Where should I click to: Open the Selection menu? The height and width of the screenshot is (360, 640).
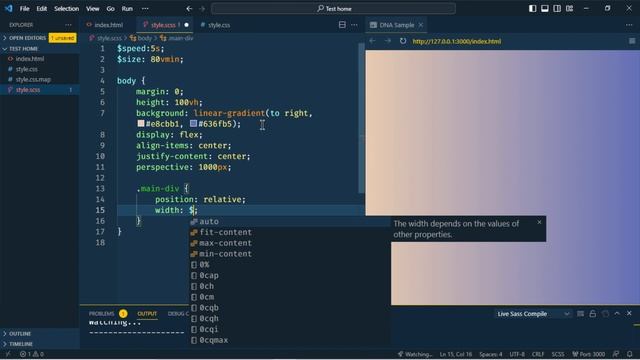tap(67, 9)
